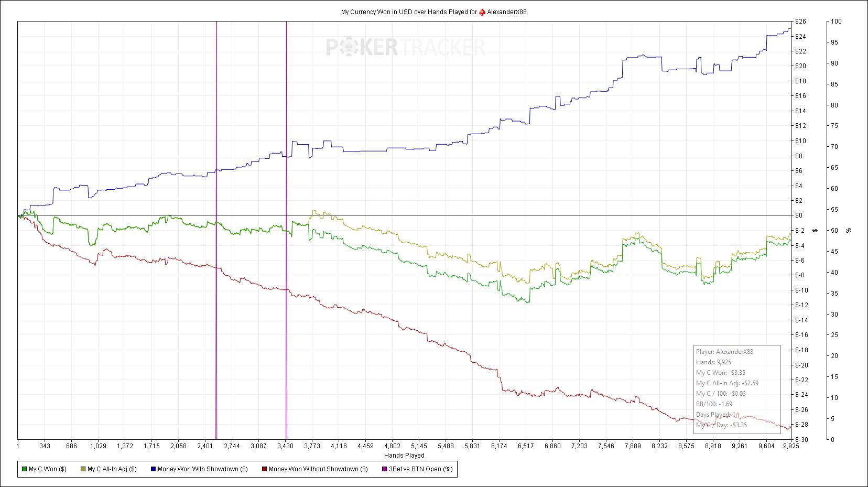The height and width of the screenshot is (487, 868).
Task: Click the PokerTracker watermark logo
Action: (406, 48)
